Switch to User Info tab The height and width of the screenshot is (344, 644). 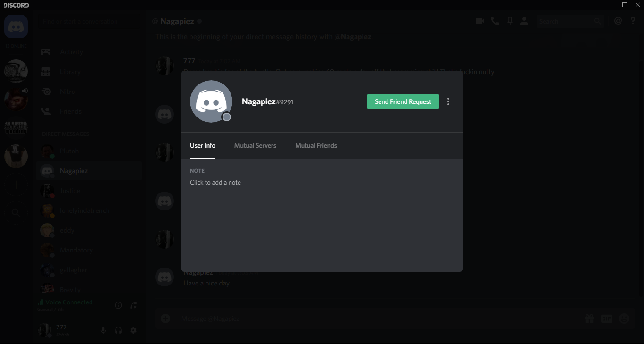(203, 145)
